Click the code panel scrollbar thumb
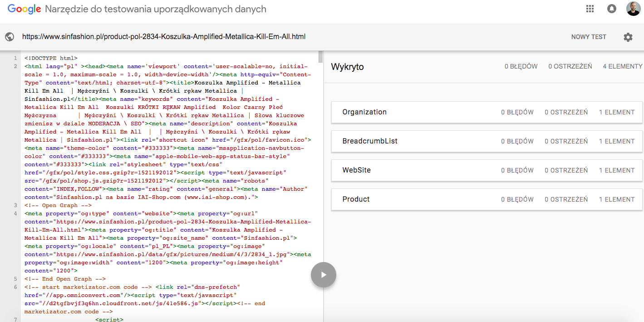Image resolution: width=644 pixels, height=322 pixels. [320, 57]
